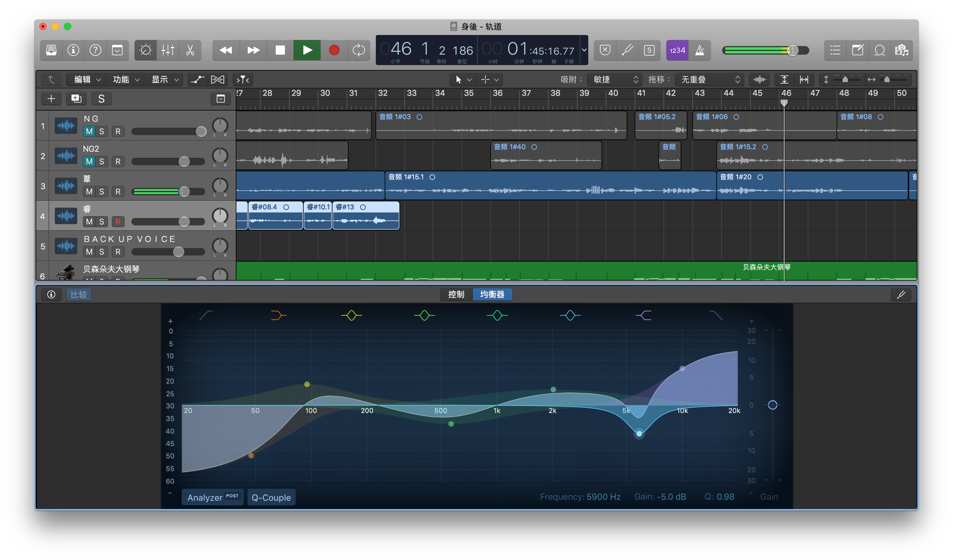Click the count-in 1234 button
This screenshot has height=560, width=953.
pyautogui.click(x=677, y=50)
